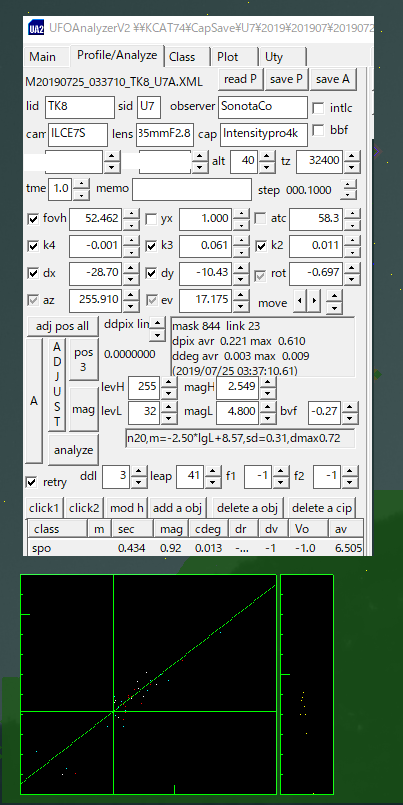Click the lid input field TK8

point(80,107)
